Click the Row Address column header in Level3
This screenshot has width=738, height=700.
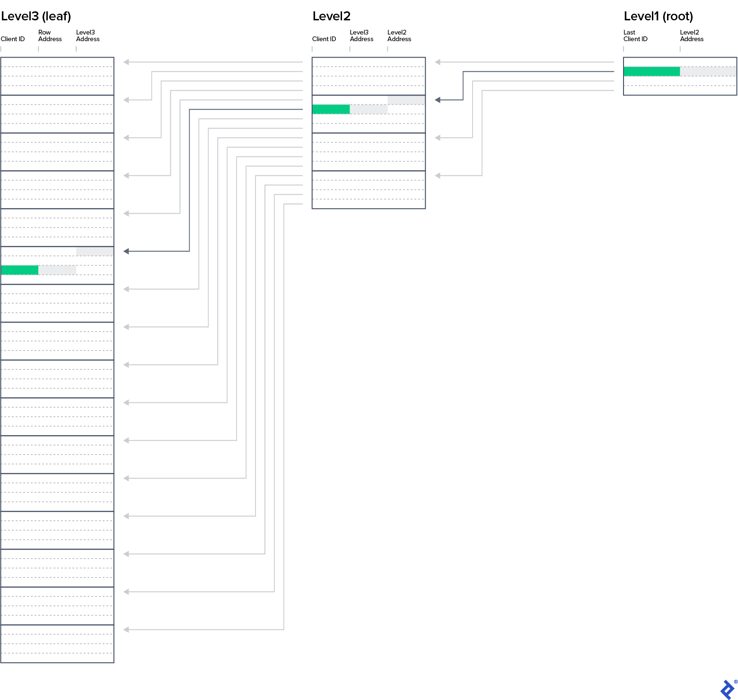49,35
